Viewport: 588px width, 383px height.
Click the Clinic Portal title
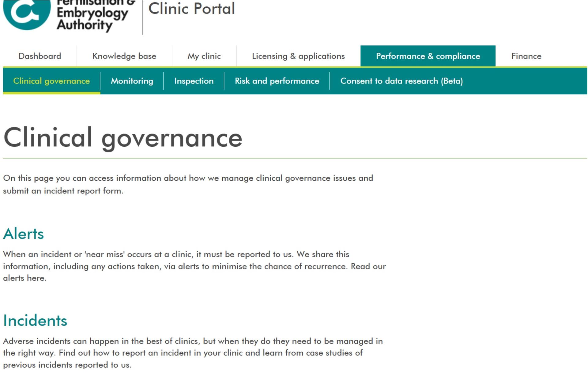192,9
